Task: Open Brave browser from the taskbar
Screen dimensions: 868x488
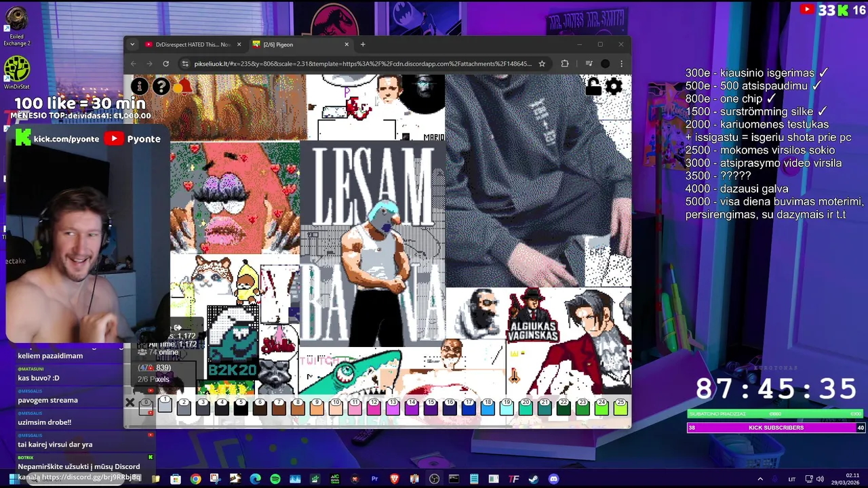Action: click(395, 479)
